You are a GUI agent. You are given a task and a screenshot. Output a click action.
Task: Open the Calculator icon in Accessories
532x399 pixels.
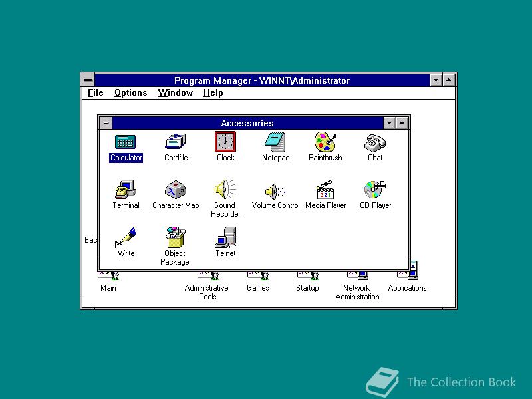tap(125, 142)
